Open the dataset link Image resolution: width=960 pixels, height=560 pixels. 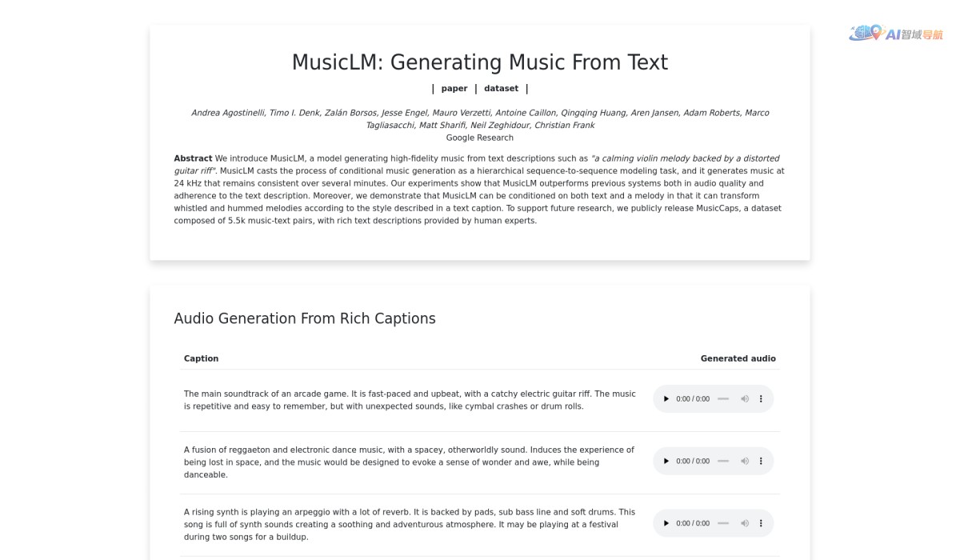[x=502, y=88]
